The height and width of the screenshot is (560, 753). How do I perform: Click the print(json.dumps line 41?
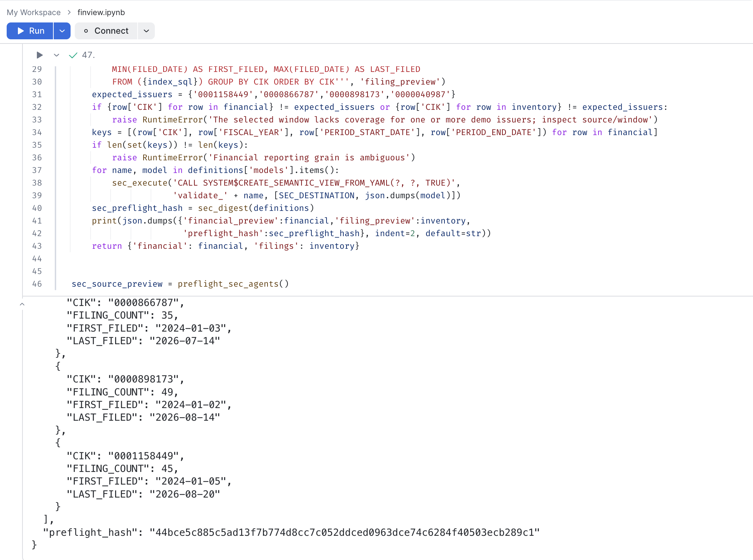[281, 221]
